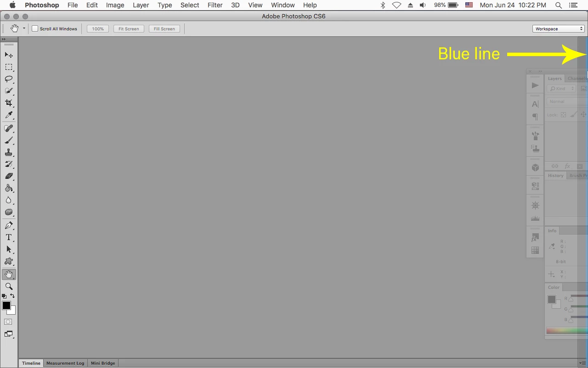Viewport: 588px width, 368px height.
Task: Select the History Brush tool
Action: 9,164
